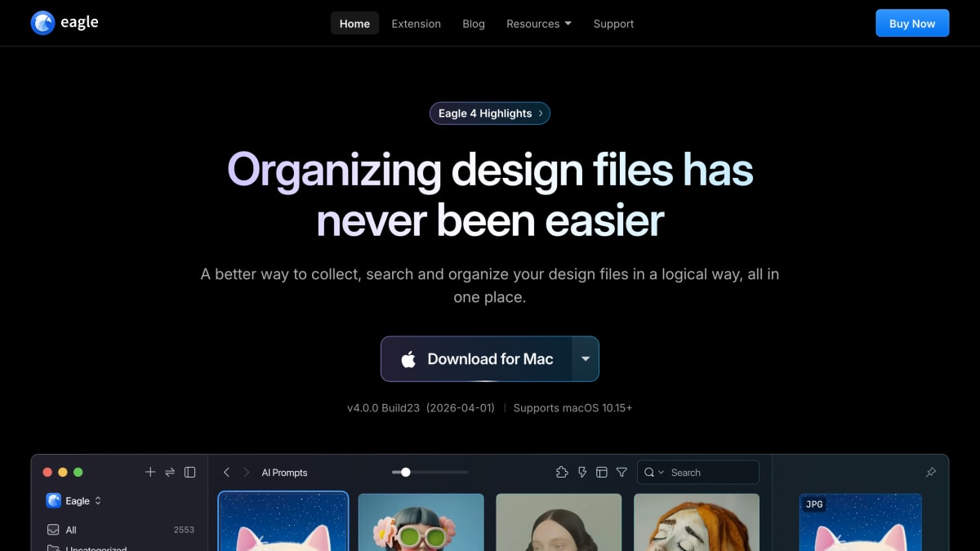
Task: Open the Eagle library switcher dropdown
Action: click(x=74, y=500)
